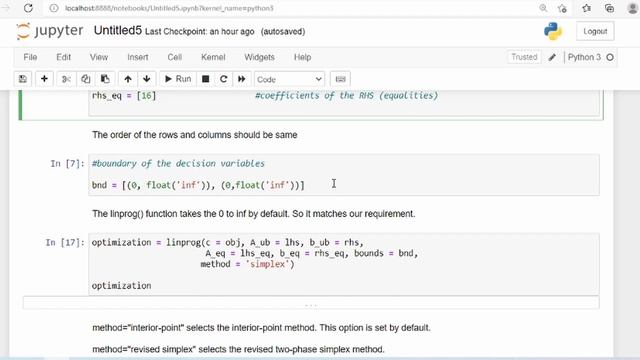Image resolution: width=640 pixels, height=360 pixels.
Task: Select the 'linprog() function takes the 0 to inf' text
Action: [x=253, y=214]
